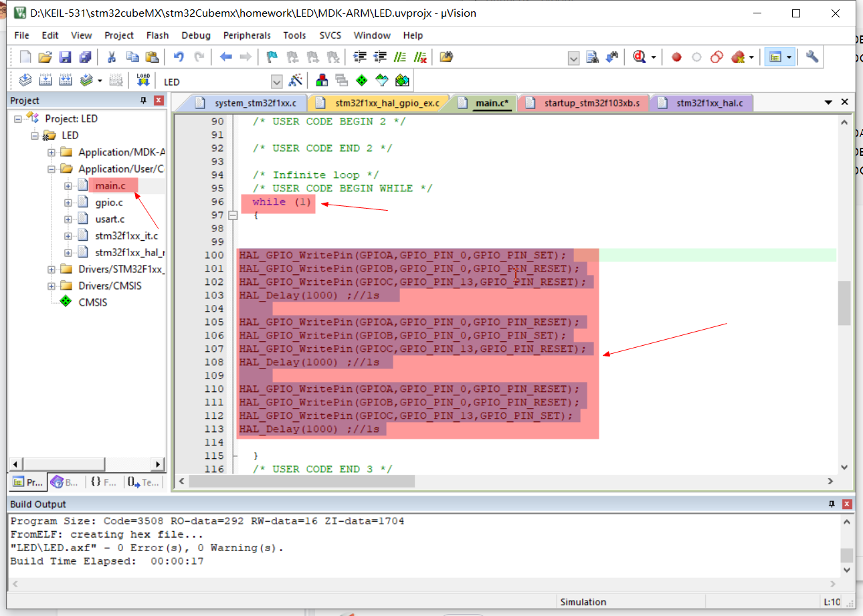
Task: Incremental find icon beside search box
Action: 612,58
